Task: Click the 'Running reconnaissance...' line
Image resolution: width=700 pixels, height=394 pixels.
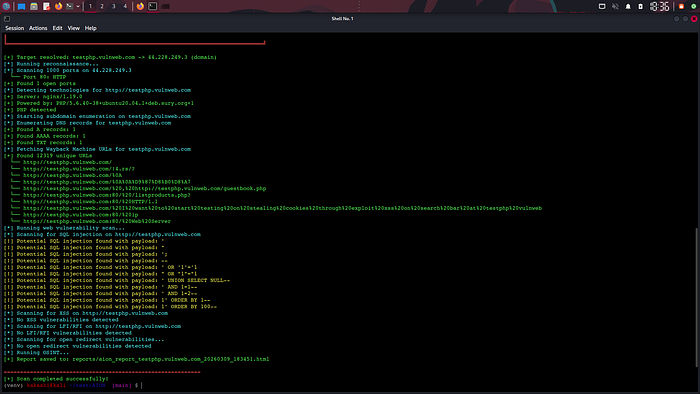Action: click(51, 64)
